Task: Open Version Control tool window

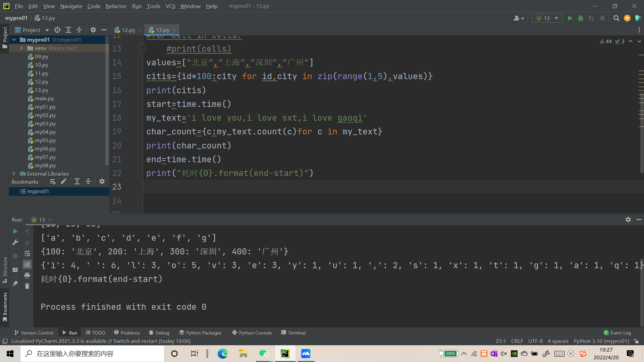Action: (34, 333)
